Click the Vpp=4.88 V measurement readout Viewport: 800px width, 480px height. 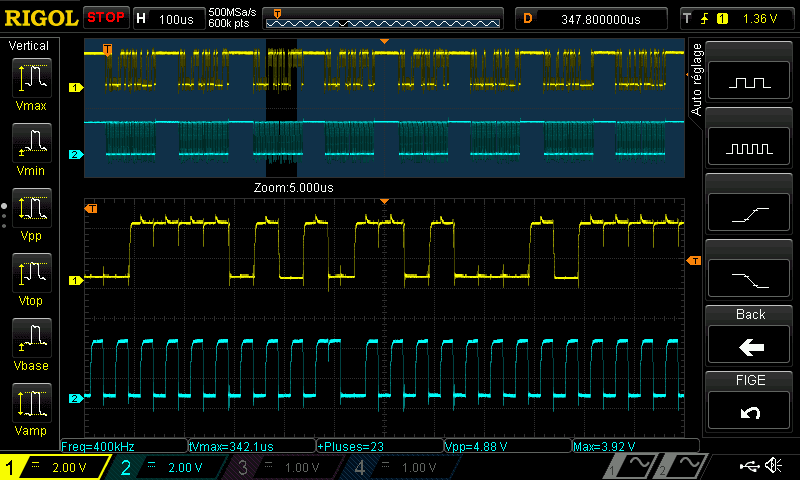click(x=508, y=446)
